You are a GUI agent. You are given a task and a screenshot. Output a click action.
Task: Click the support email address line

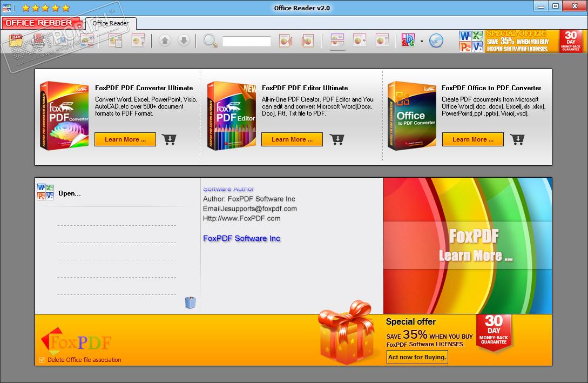point(250,209)
